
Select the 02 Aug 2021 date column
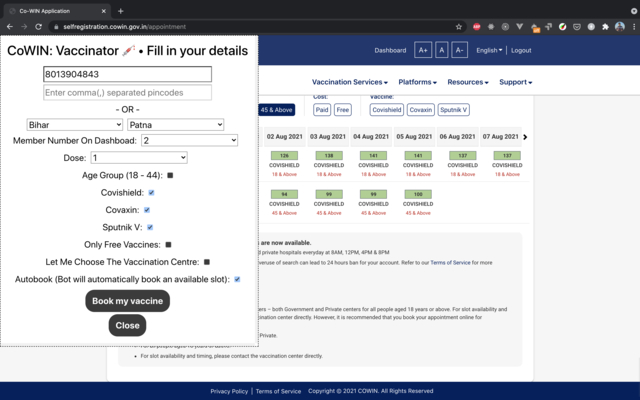click(284, 137)
